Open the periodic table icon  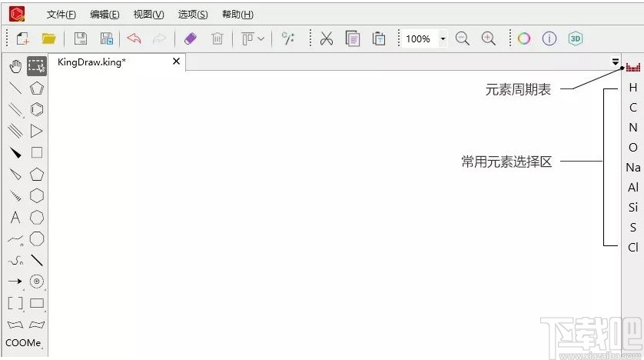633,68
